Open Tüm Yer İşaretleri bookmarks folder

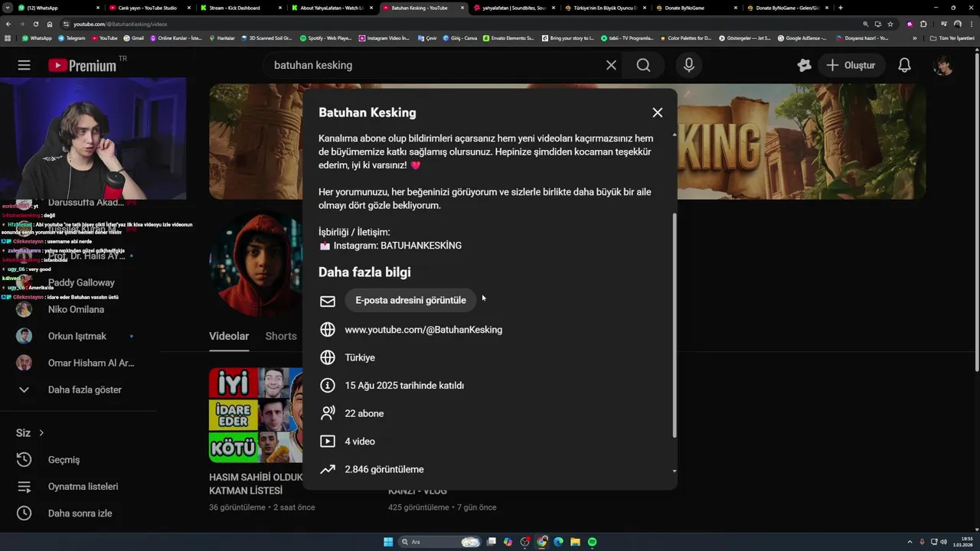point(952,37)
